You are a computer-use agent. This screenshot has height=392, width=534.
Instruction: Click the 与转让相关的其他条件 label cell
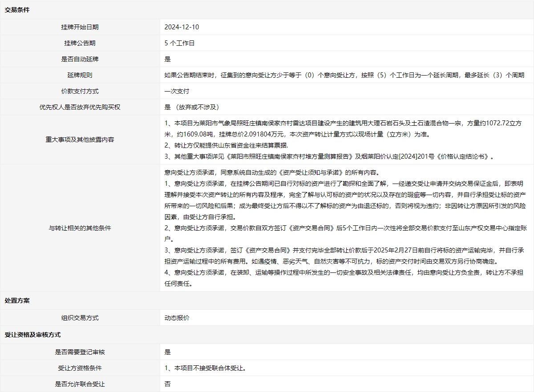tap(80, 228)
